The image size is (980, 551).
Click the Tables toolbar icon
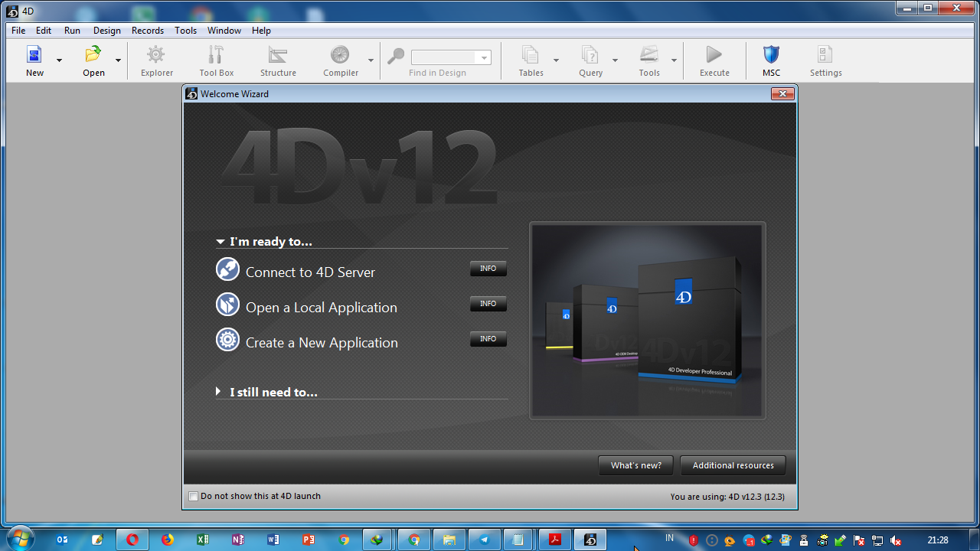530,54
